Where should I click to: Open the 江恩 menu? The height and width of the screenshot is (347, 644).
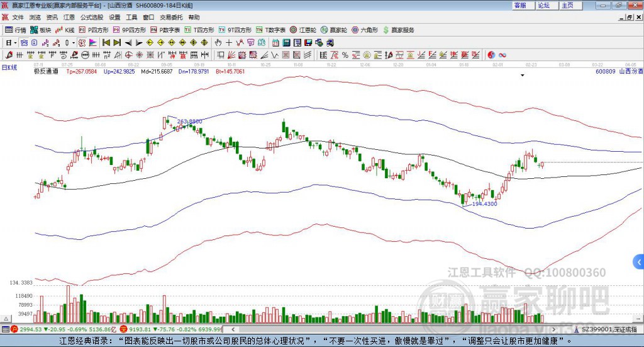[69, 17]
